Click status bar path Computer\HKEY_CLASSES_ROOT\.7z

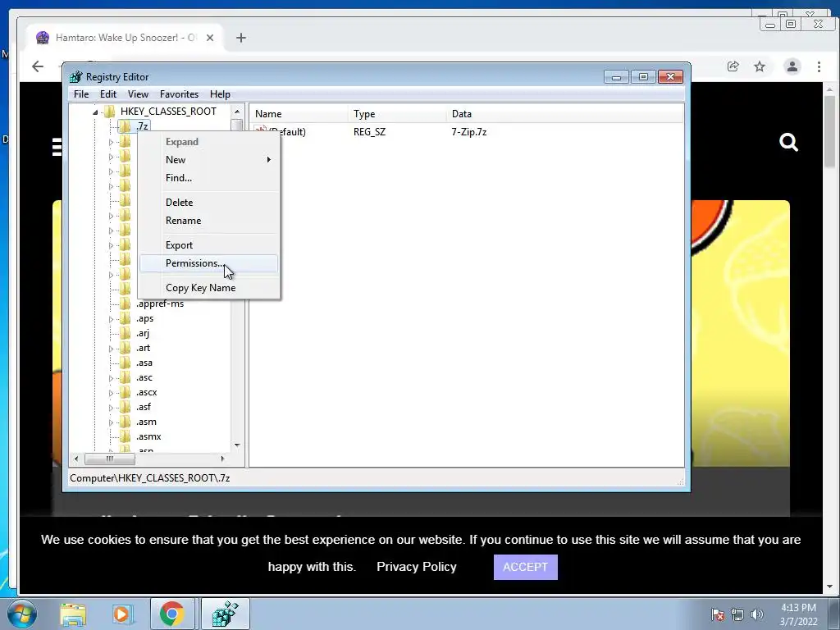point(150,478)
